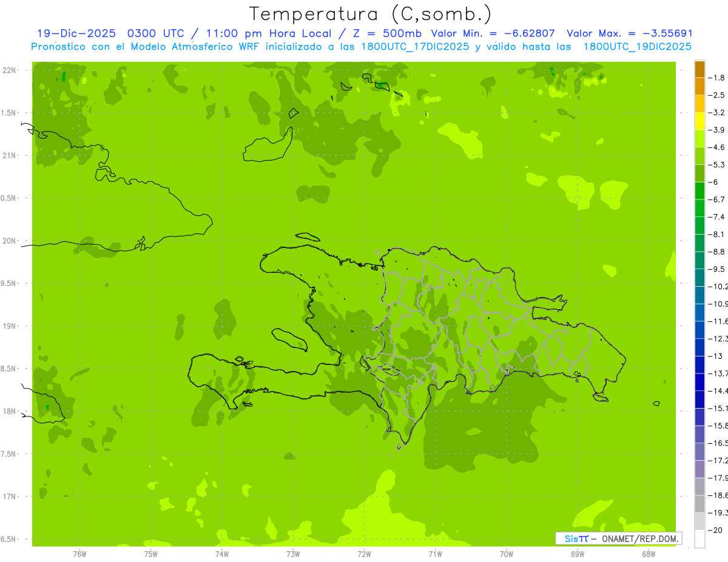The width and height of the screenshot is (728, 562).
Task: Click the "70W" longitude label
Action: pos(507,554)
